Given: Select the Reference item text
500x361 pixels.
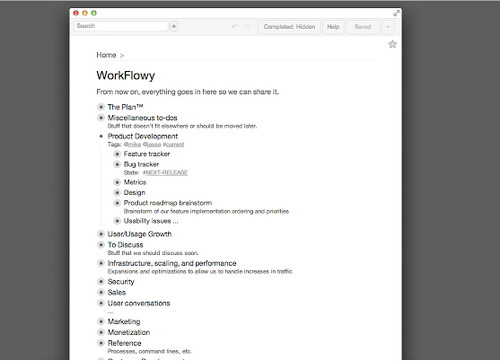Looking at the screenshot, I should 124,343.
